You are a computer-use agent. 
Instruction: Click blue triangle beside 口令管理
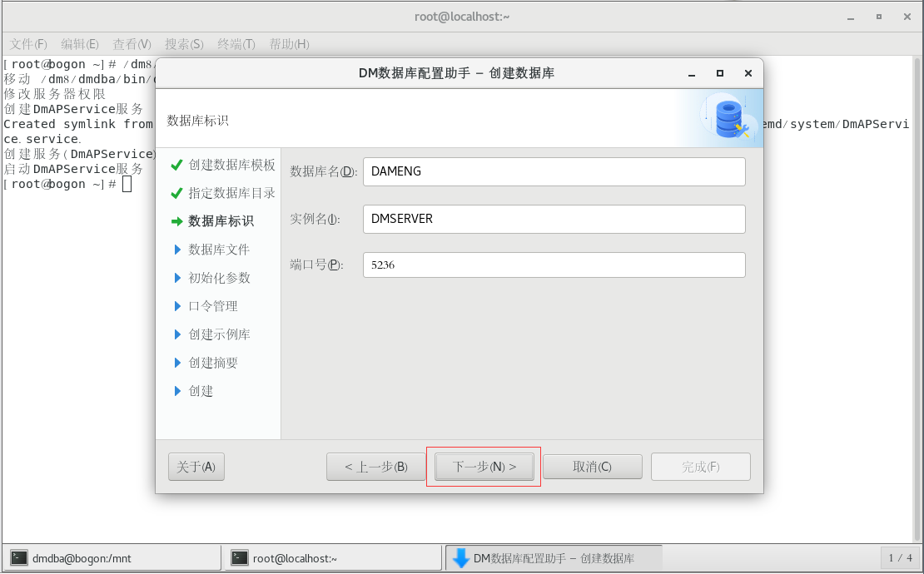(x=177, y=306)
